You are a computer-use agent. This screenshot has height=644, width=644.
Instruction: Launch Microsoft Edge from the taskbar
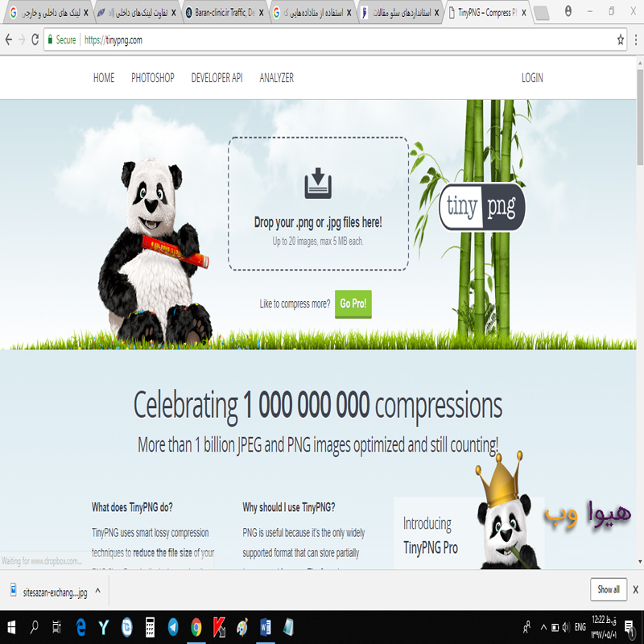tap(81, 627)
